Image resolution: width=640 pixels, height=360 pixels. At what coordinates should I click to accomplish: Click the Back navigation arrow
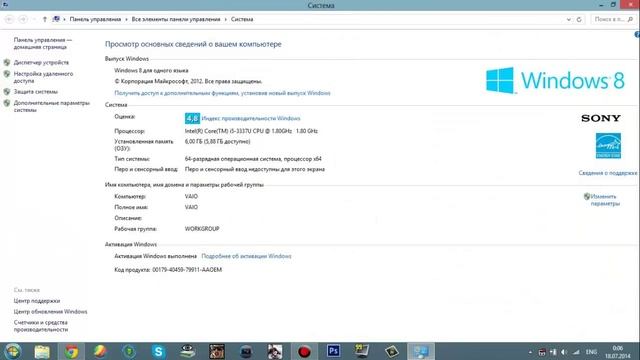(x=9, y=19)
